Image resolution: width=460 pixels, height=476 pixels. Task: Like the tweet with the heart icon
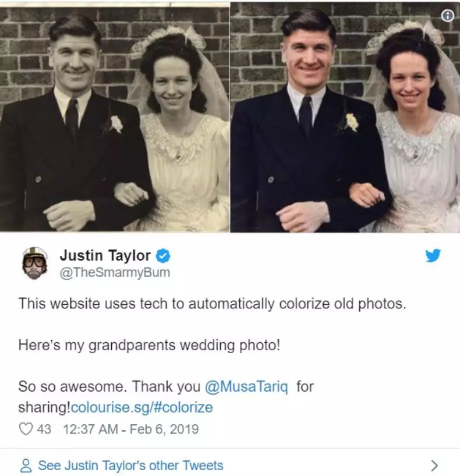pyautogui.click(x=26, y=429)
